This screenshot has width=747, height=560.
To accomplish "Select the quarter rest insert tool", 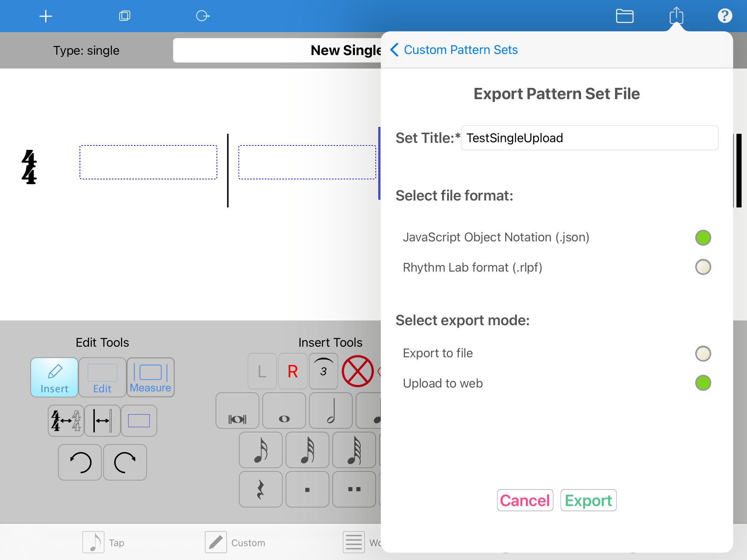I will point(261,489).
